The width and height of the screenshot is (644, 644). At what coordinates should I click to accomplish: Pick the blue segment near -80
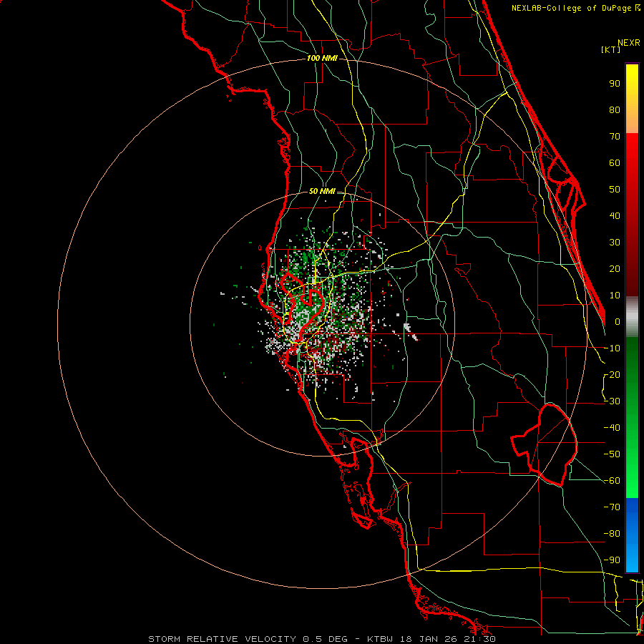(x=632, y=534)
